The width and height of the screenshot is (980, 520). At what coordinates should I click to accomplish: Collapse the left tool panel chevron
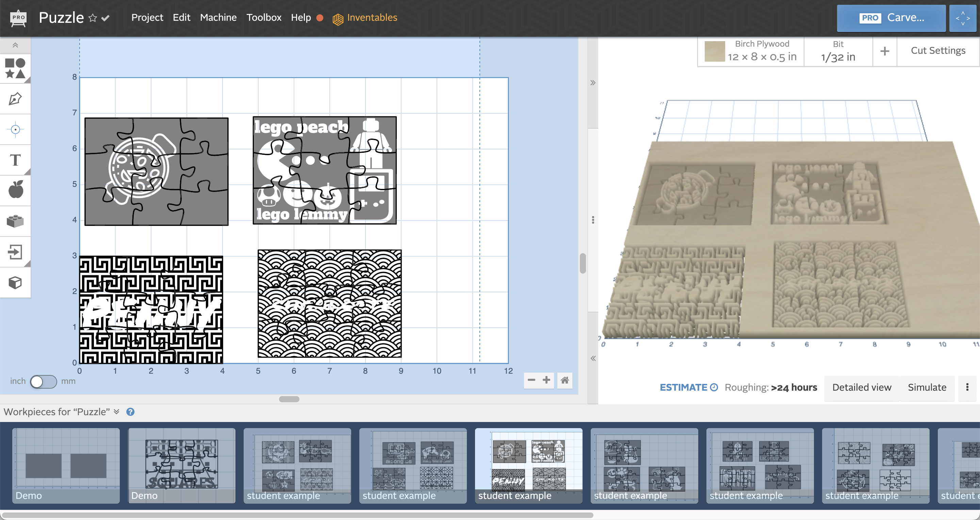click(15, 45)
